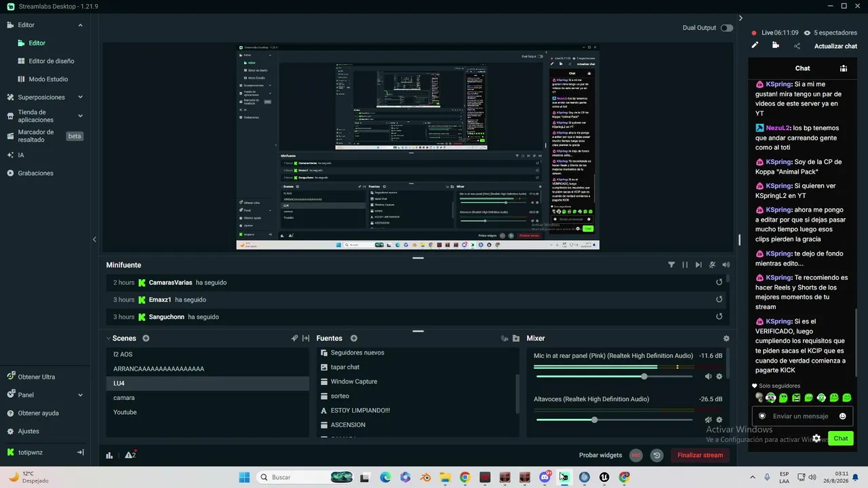Mute the Mic in at rear panel
The height and width of the screenshot is (488, 868).
(x=708, y=376)
